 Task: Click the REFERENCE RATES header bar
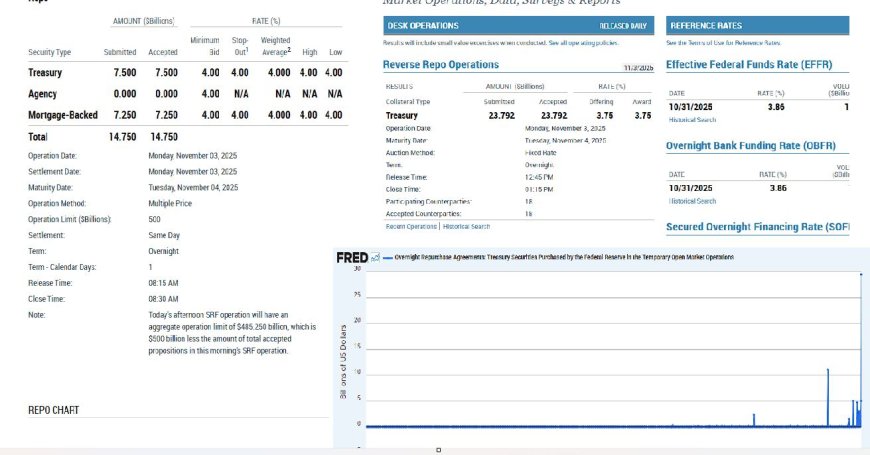coord(757,26)
